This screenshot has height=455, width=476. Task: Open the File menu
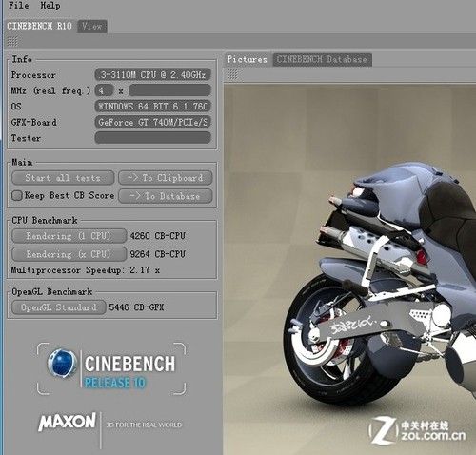(x=18, y=6)
